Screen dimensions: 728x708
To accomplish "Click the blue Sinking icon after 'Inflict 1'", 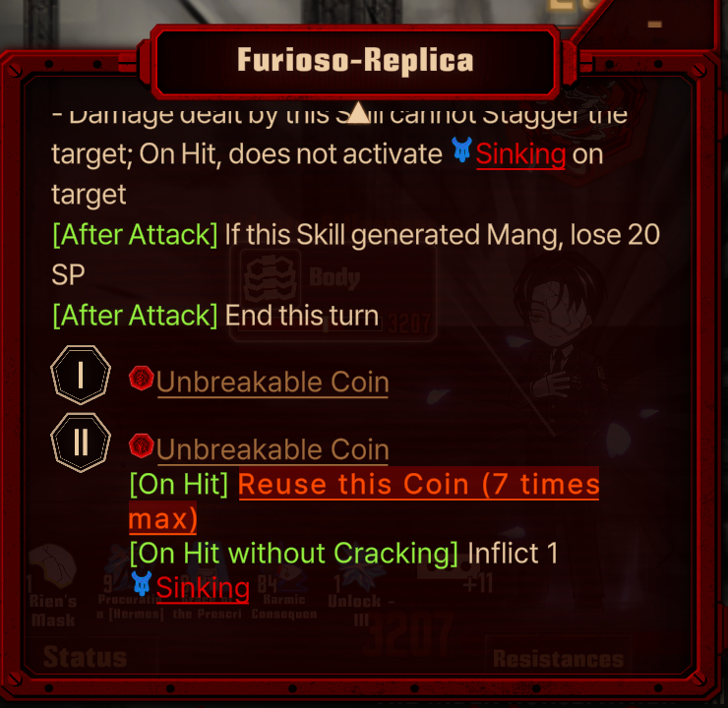I will click(x=142, y=584).
